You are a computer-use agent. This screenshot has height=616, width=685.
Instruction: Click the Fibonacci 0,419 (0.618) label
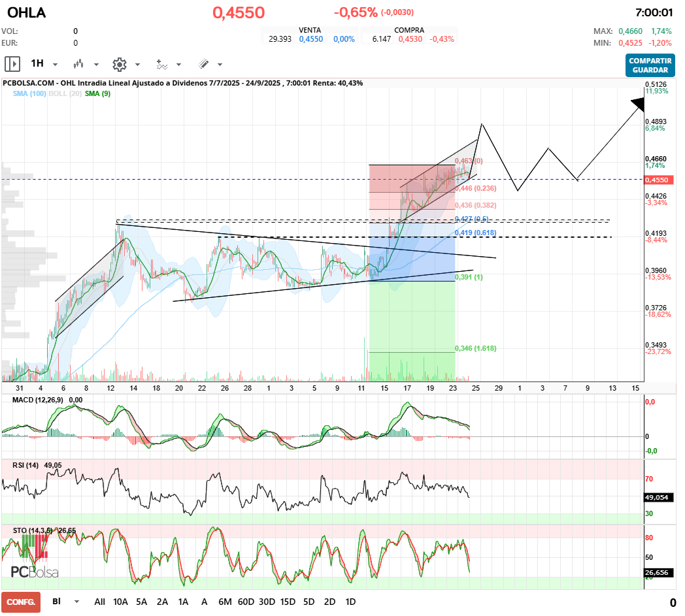click(475, 233)
